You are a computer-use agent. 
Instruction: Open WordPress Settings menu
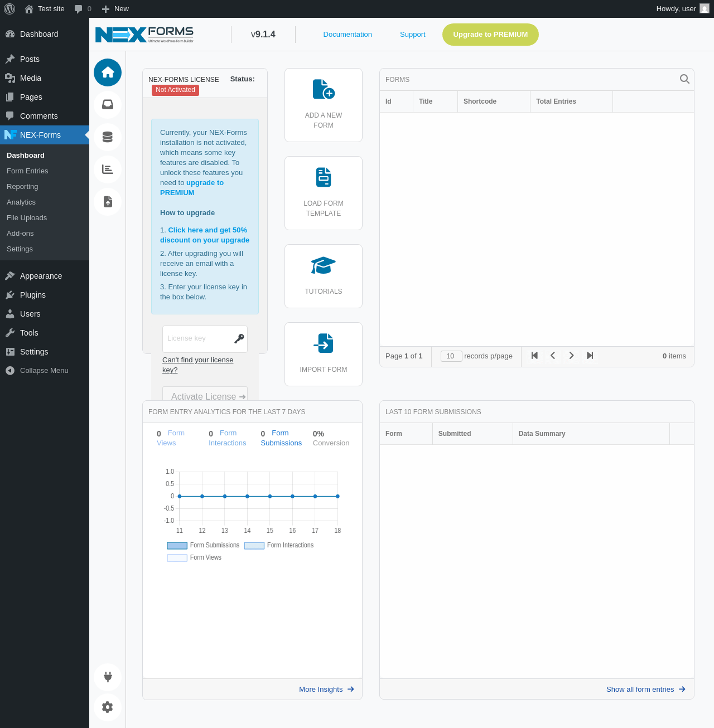[x=45, y=352]
